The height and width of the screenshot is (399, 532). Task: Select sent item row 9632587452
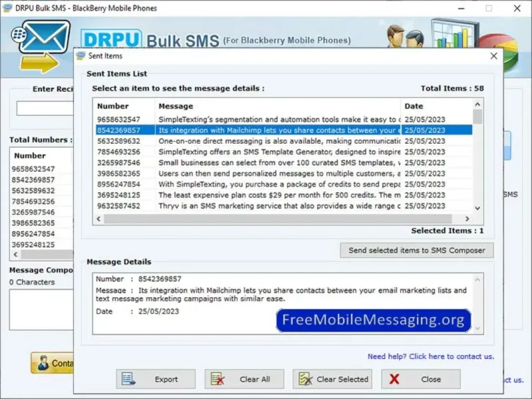pos(284,206)
